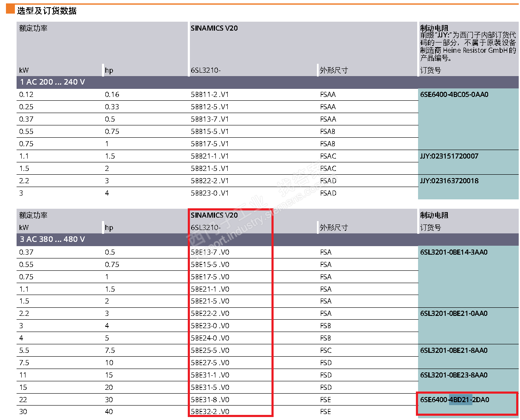Screen dimensions: 520x420
Task: Pick order number 5BB22-2 .V1
Action: (x=210, y=181)
